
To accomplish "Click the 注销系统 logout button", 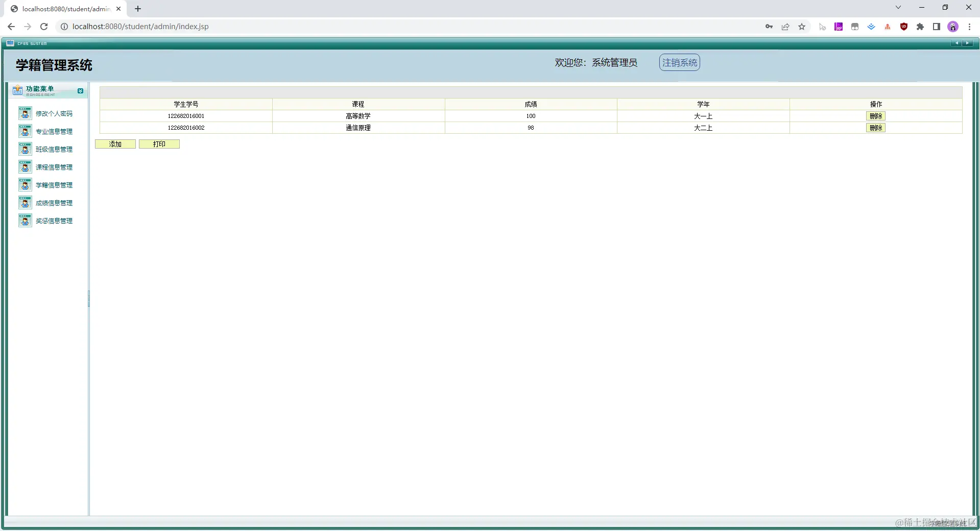I will coord(679,62).
